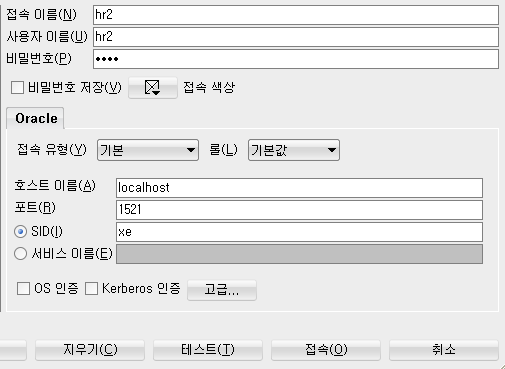Select the 서비스 이름 radio button

[20, 254]
